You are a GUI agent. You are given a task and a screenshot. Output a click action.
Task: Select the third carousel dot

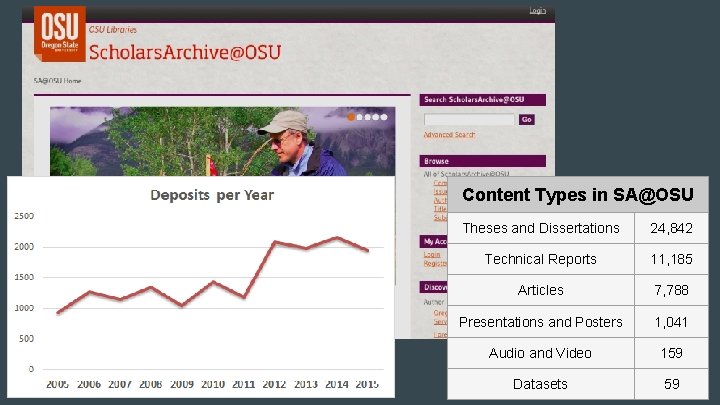[367, 117]
